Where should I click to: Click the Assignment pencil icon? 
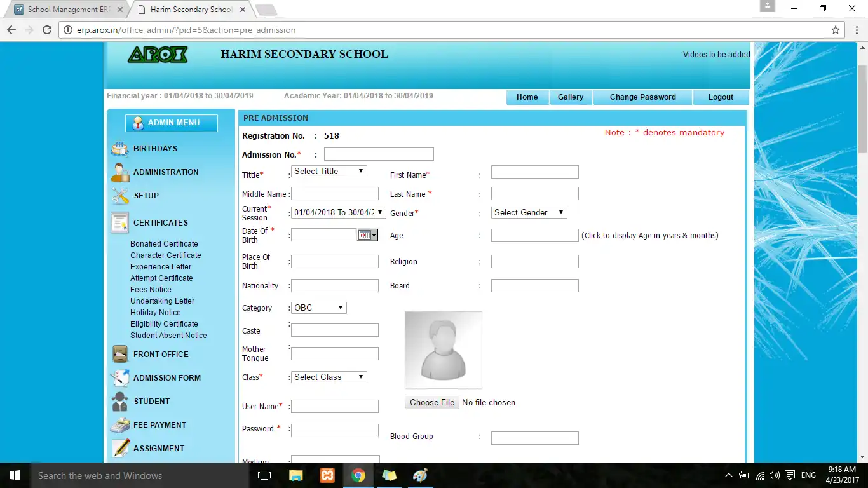tap(120, 448)
